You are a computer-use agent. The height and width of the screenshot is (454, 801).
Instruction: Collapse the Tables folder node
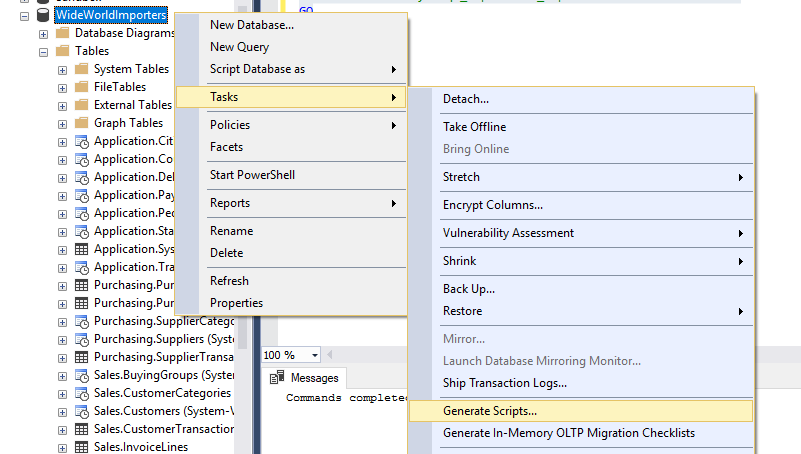(44, 51)
